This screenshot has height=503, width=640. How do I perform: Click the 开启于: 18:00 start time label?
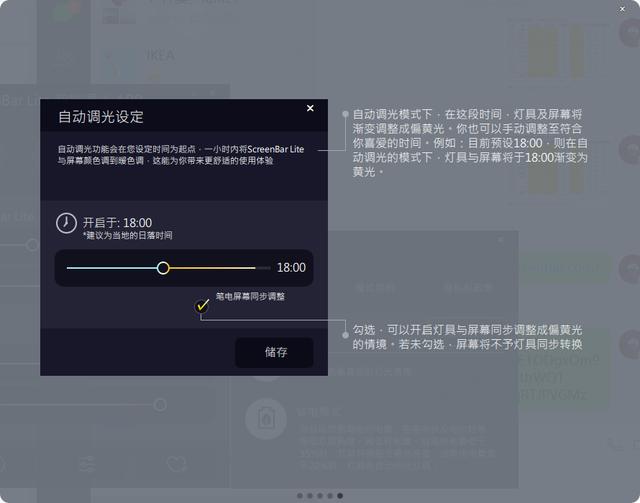[117, 222]
